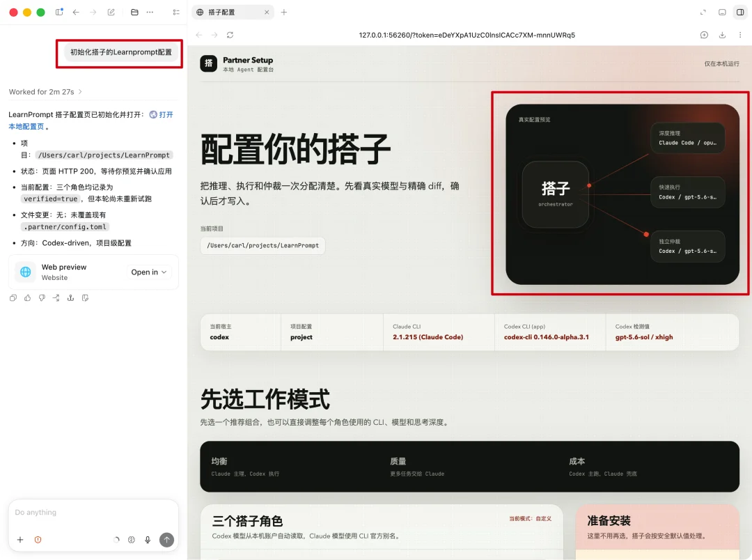This screenshot has height=560, width=752.
Task: Click the circled plus icon beside address bar
Action: [704, 35]
